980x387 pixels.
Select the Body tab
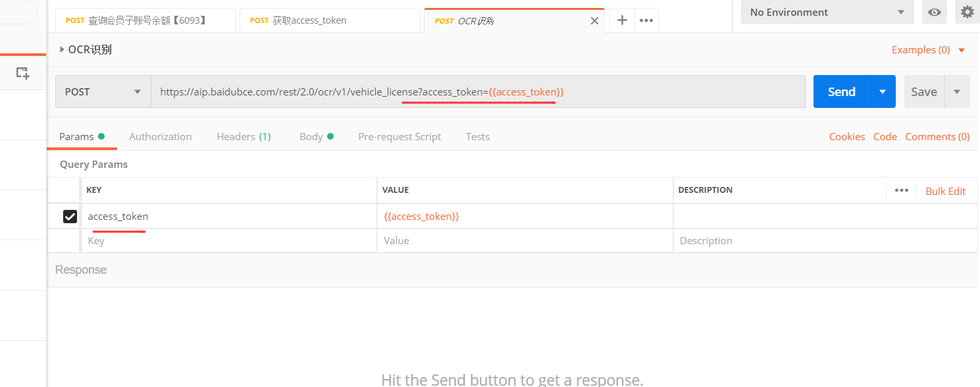[x=317, y=137]
